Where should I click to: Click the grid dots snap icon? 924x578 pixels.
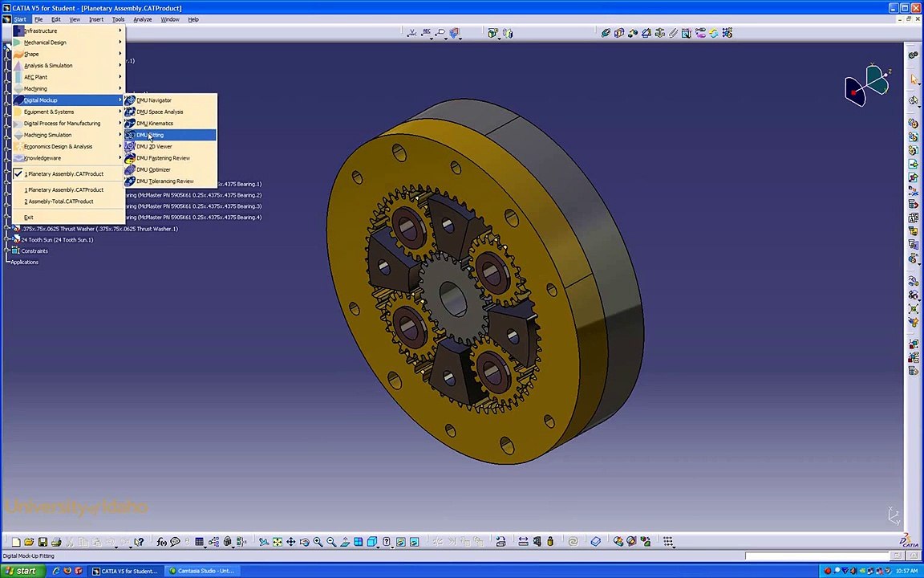668,541
